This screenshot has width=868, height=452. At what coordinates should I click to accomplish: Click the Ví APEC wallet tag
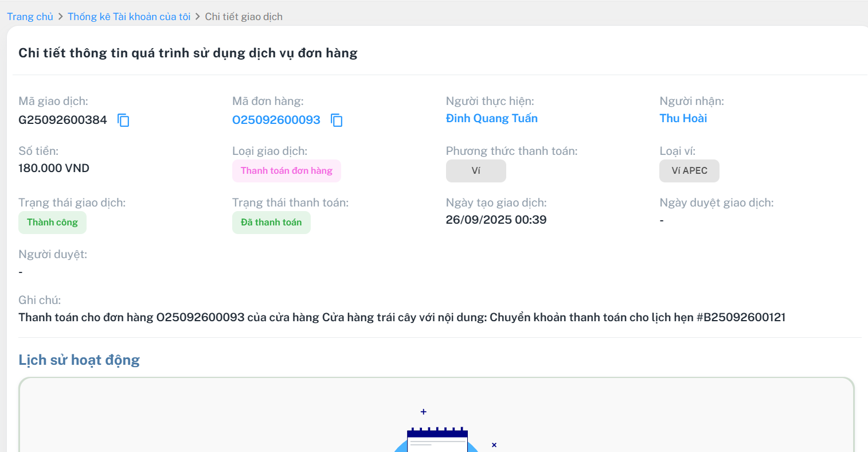pos(689,171)
